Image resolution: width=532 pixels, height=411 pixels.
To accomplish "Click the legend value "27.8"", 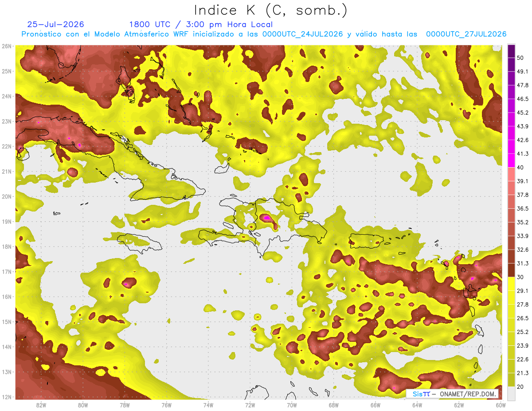I will 523,304.
